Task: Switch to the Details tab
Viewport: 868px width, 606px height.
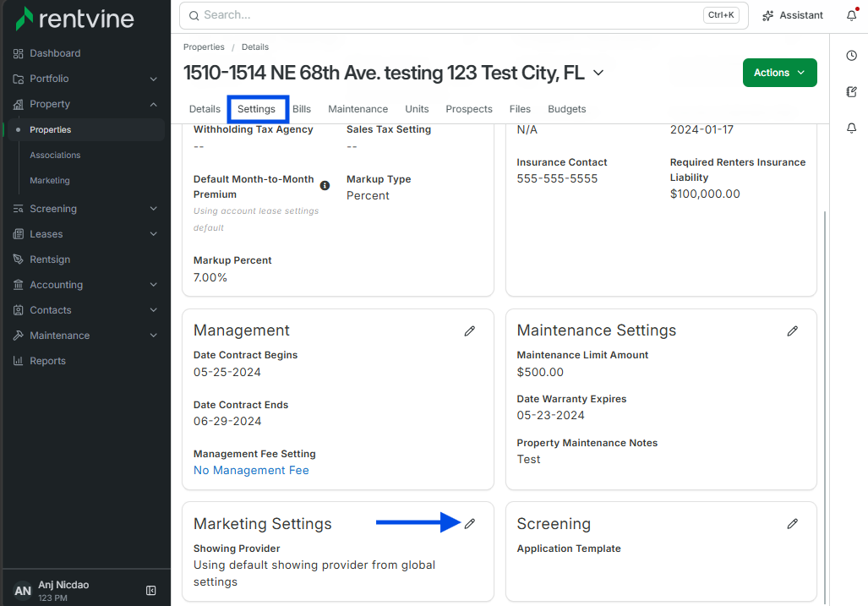Action: 205,109
